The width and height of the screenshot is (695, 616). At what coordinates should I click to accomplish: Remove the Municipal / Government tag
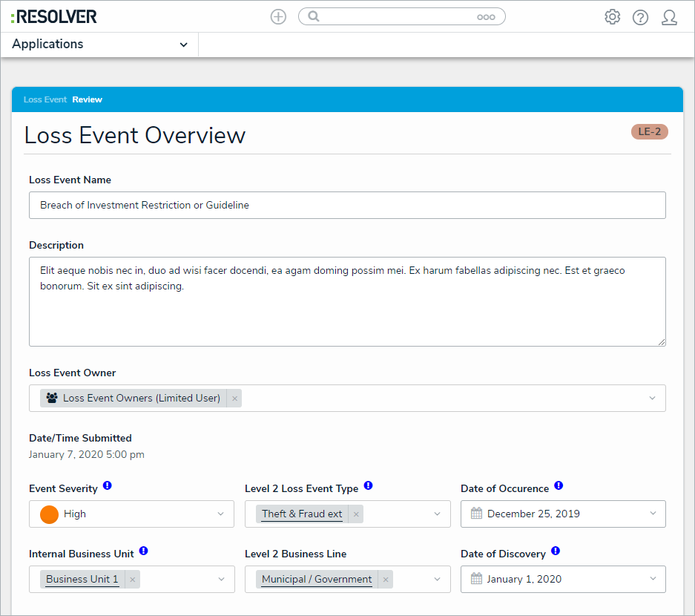(386, 579)
